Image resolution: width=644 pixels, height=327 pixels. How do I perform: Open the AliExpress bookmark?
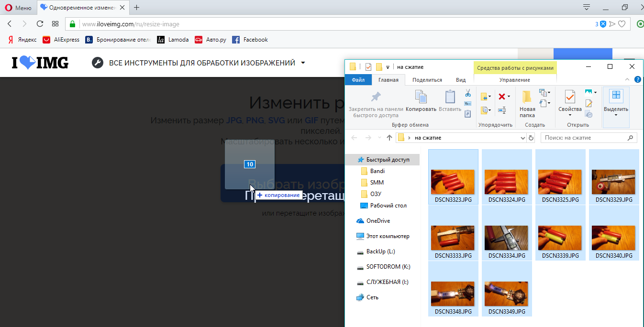[x=61, y=40]
